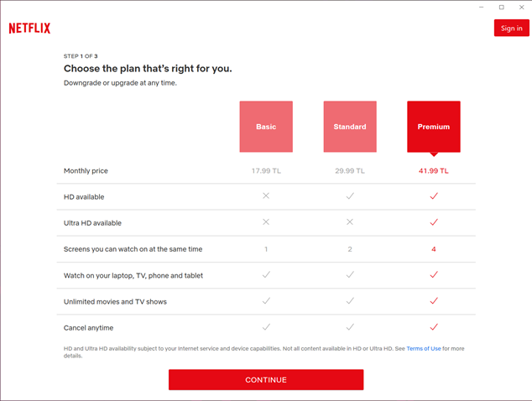Open the Terms of Use link
The width and height of the screenshot is (532, 401).
[x=424, y=348]
